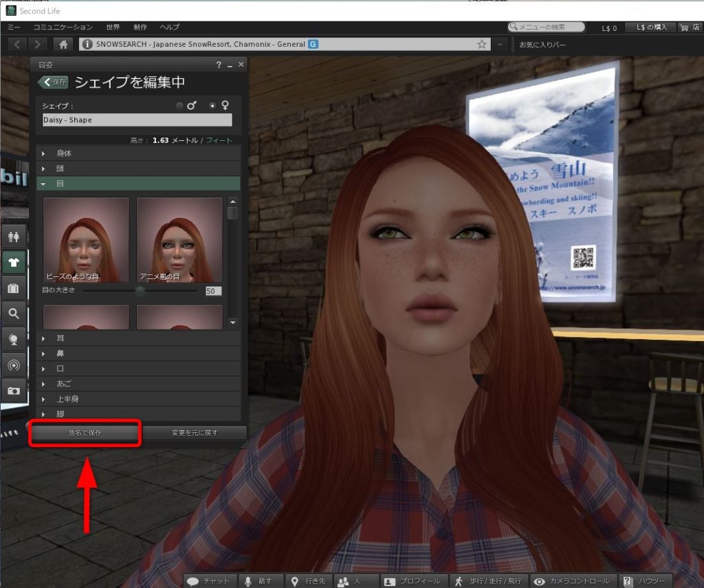Viewport: 704px width, 588px height.
Task: Switch height units to フィート
Action: tap(219, 140)
